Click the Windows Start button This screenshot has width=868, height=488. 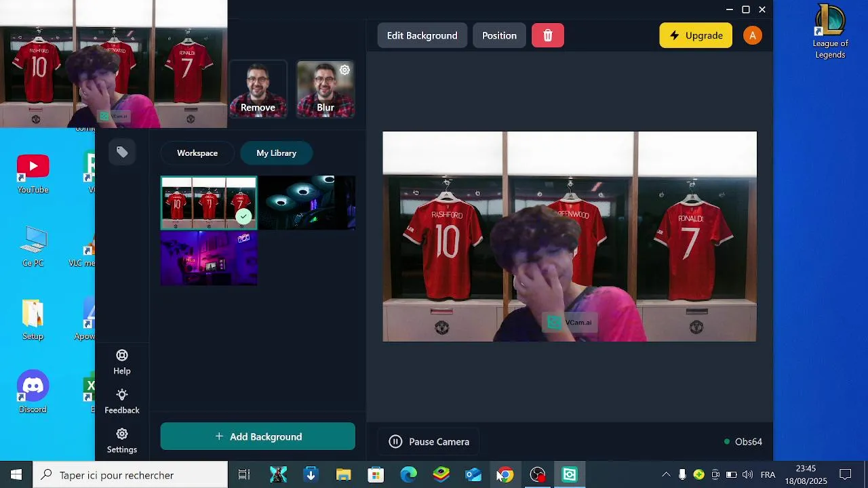point(16,475)
